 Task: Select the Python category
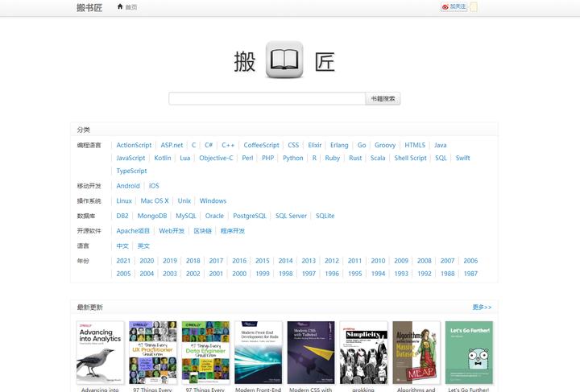pos(293,158)
